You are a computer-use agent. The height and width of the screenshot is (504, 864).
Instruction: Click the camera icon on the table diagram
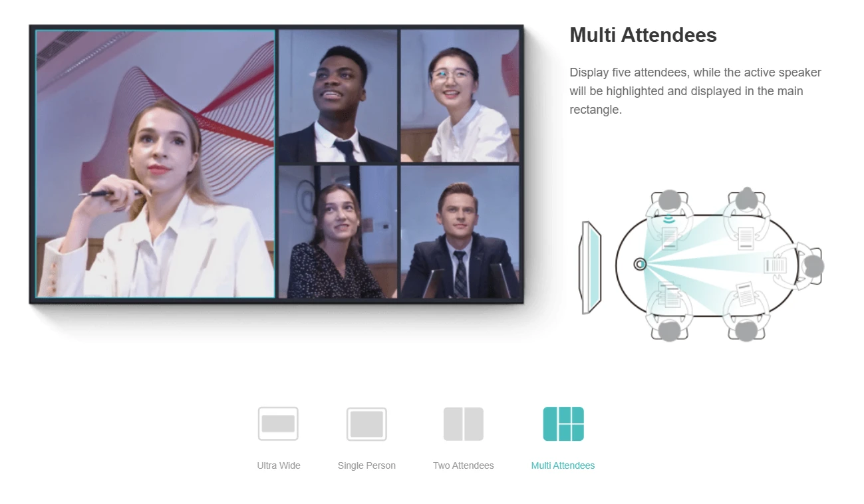tap(640, 265)
